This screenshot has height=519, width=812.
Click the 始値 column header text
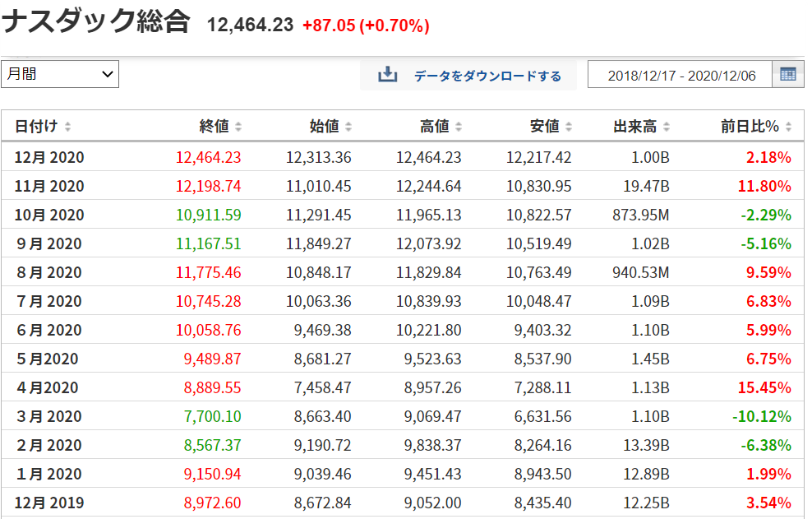tap(324, 127)
